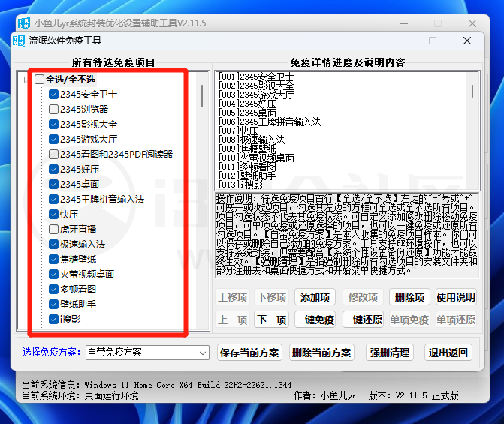This screenshot has height=424, width=504.
Task: Close the 流氓软件免疫工具 window
Action: [x=467, y=41]
